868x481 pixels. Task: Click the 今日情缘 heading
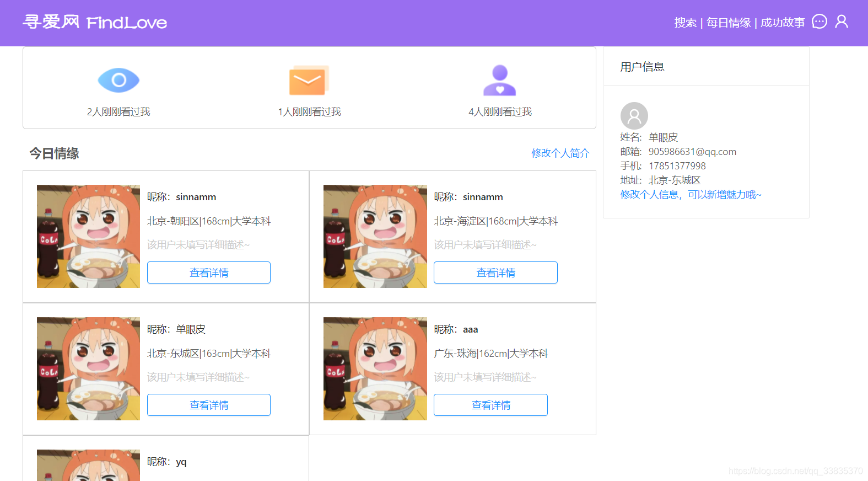click(x=54, y=153)
